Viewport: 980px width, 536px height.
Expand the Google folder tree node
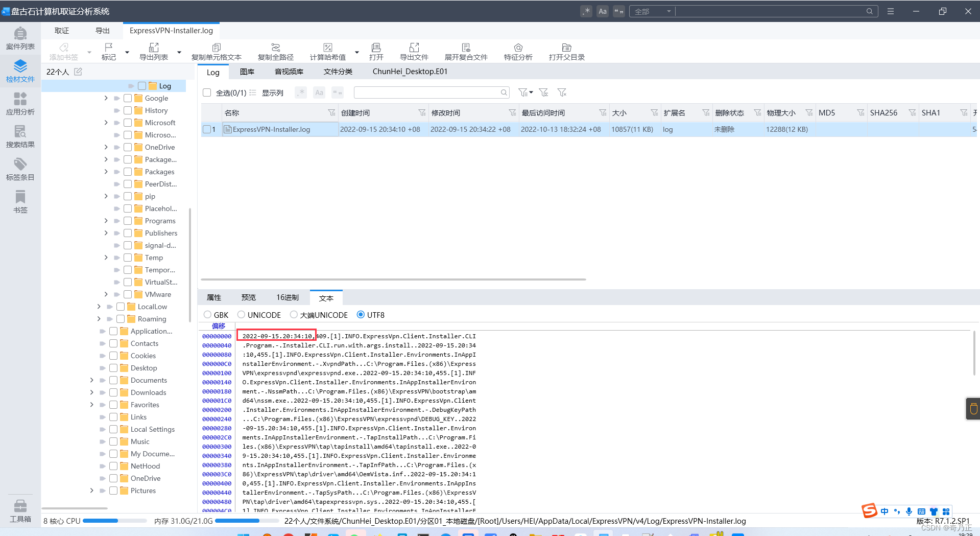tap(106, 98)
